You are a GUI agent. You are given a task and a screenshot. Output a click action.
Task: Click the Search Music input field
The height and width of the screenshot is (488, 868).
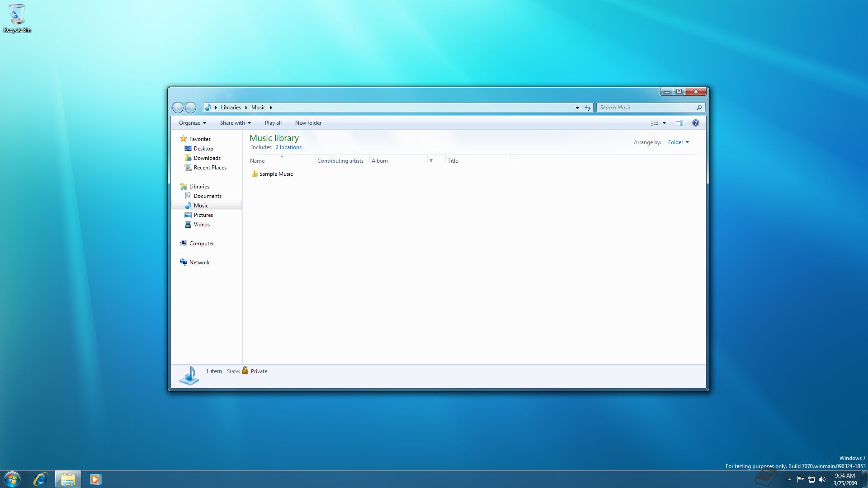[646, 108]
